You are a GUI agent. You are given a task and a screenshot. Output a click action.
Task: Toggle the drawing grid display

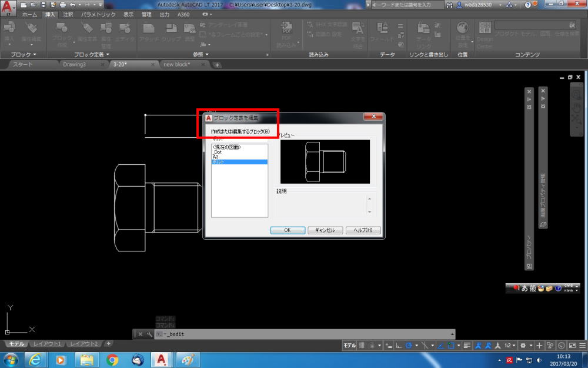(362, 346)
